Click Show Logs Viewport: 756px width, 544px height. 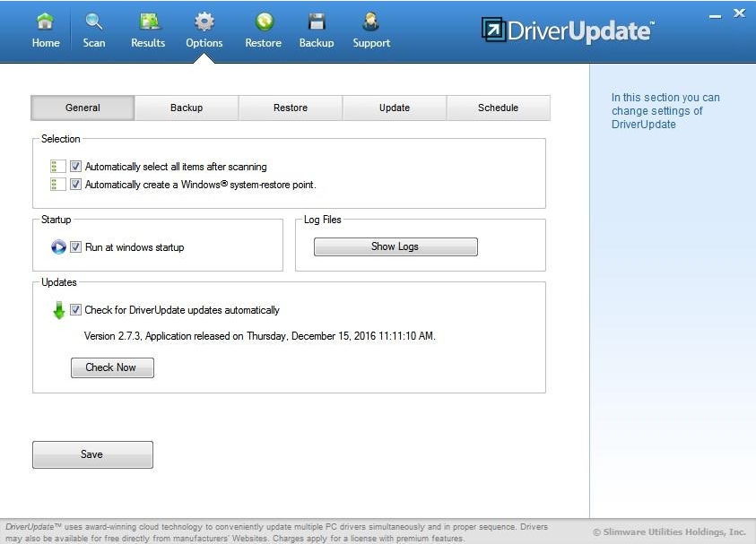[x=395, y=246]
